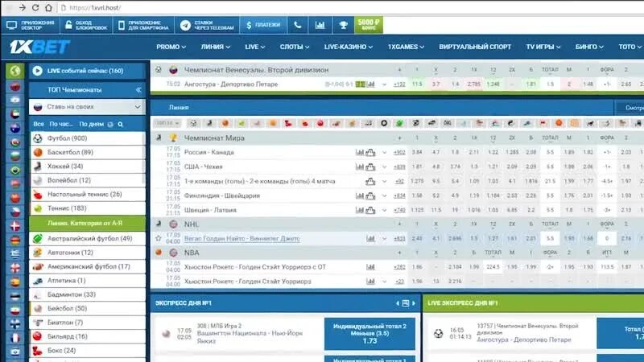Open the LIVE-КАЗИНО menu

[x=349, y=47]
